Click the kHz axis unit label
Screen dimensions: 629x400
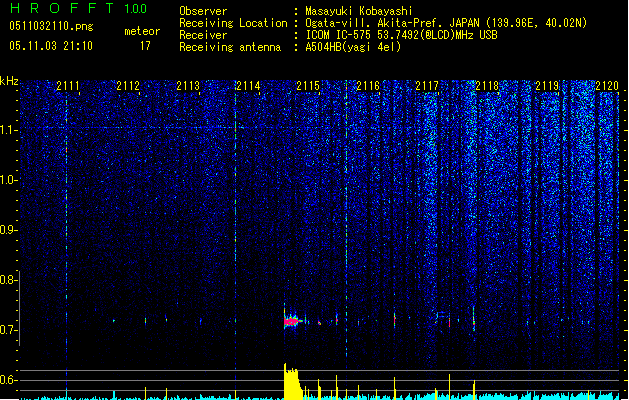pyautogui.click(x=9, y=81)
